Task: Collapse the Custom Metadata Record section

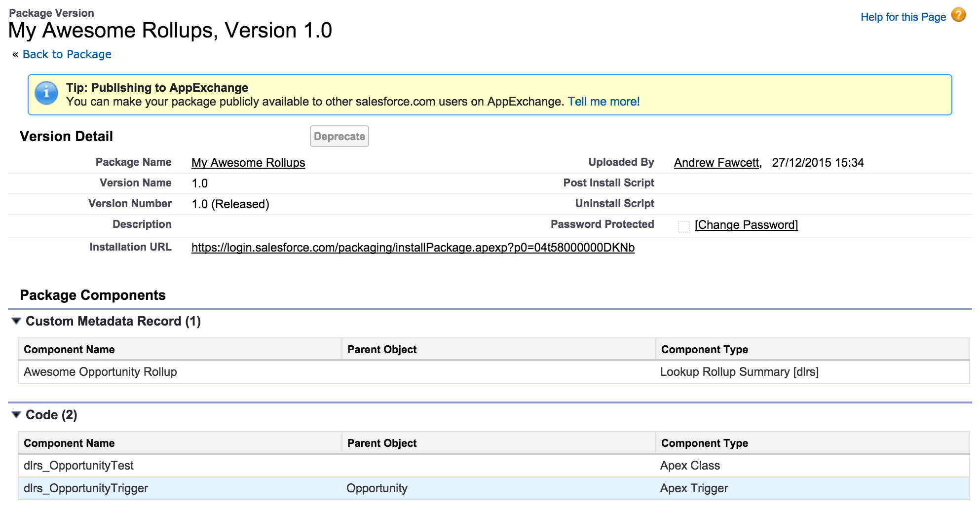Action: tap(16, 321)
